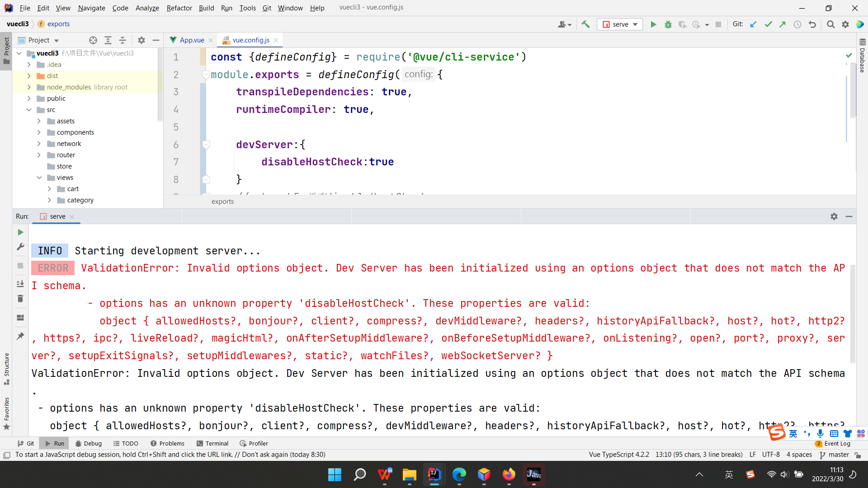The height and width of the screenshot is (488, 868).
Task: Click the trash clear-all icon in Run panel
Action: click(20, 299)
